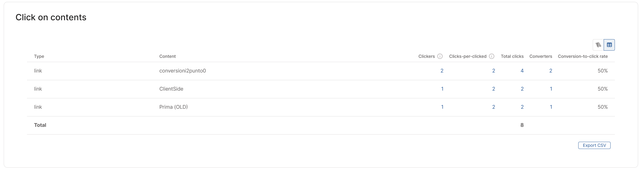Viewport: 644px width, 170px height.
Task: Select the conversioni2punto0 content cell
Action: (x=183, y=71)
